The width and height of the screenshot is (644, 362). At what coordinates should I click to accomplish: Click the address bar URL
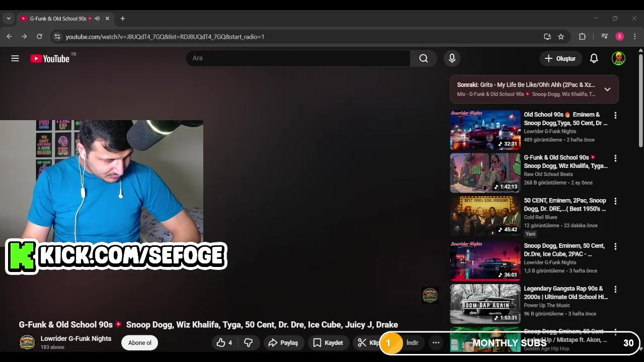tap(165, 37)
